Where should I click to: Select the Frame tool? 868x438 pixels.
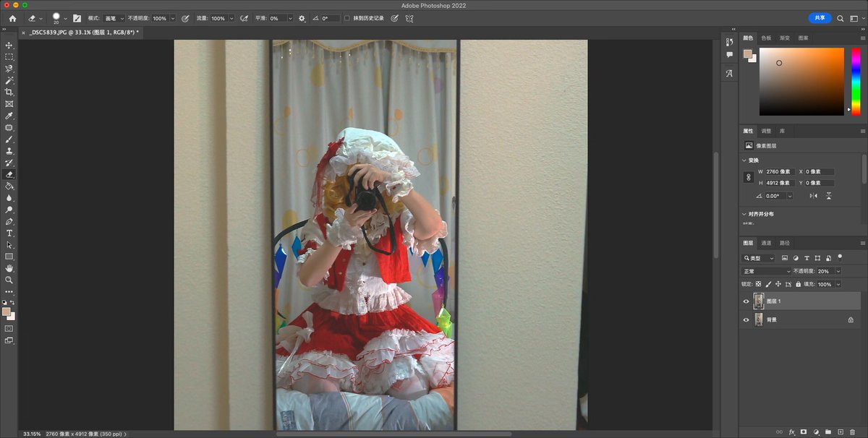tap(9, 104)
